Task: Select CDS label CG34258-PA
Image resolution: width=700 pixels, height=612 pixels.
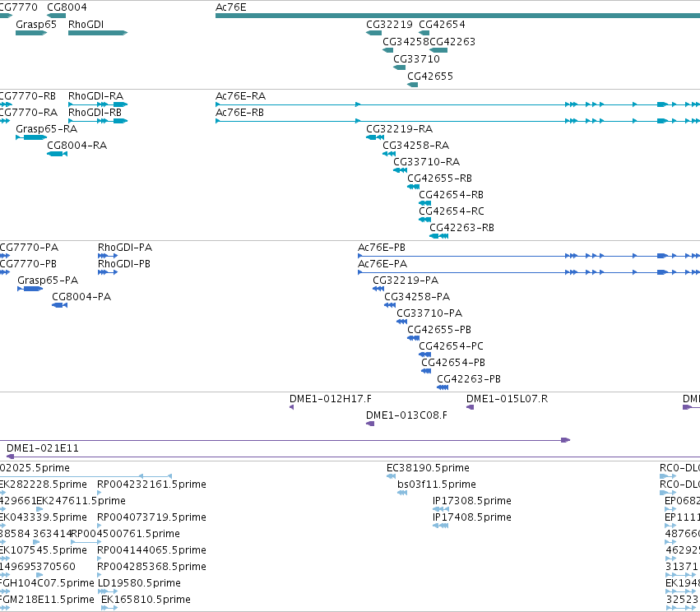Action: pos(417,297)
